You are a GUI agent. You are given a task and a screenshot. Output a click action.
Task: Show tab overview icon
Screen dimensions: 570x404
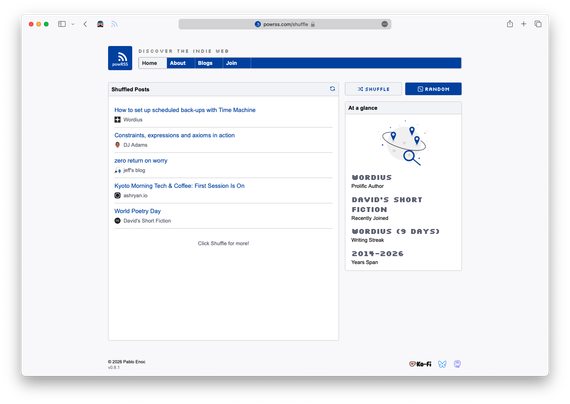pos(538,24)
